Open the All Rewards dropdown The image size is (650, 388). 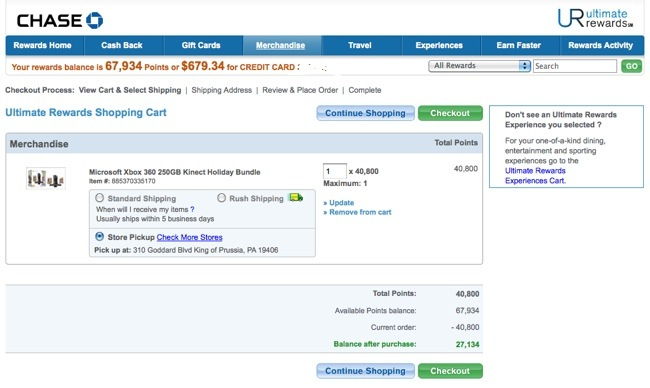[x=480, y=66]
